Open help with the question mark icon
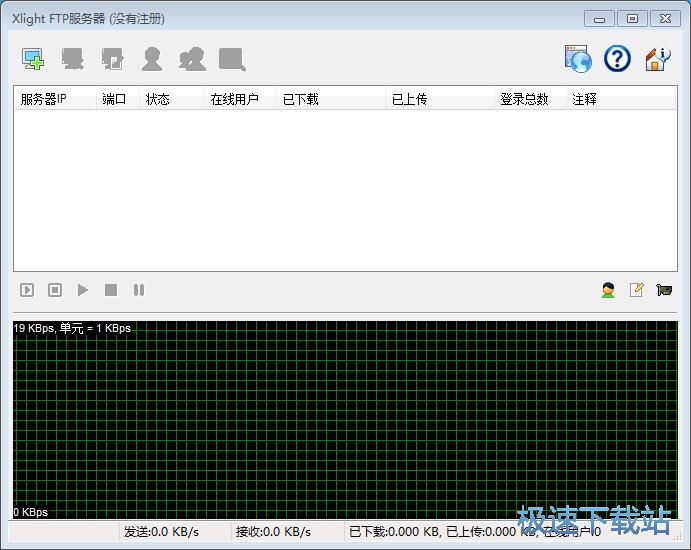Viewport: 691px width, 550px height. click(x=617, y=59)
